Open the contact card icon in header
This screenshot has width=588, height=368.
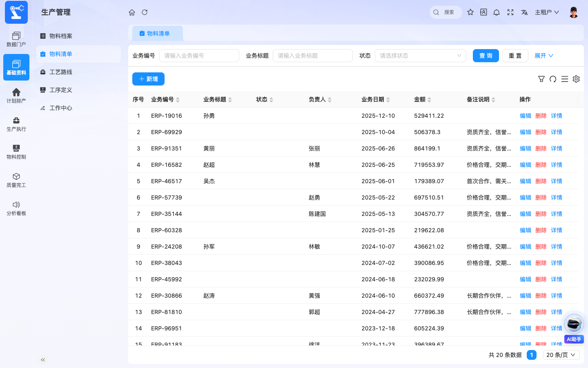coord(483,12)
